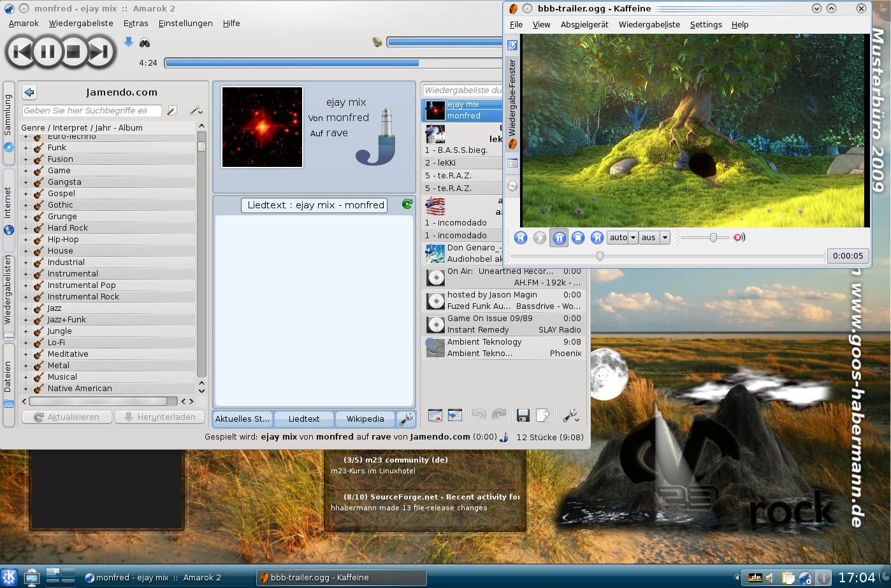Click the Wikipedia button

coord(365,419)
